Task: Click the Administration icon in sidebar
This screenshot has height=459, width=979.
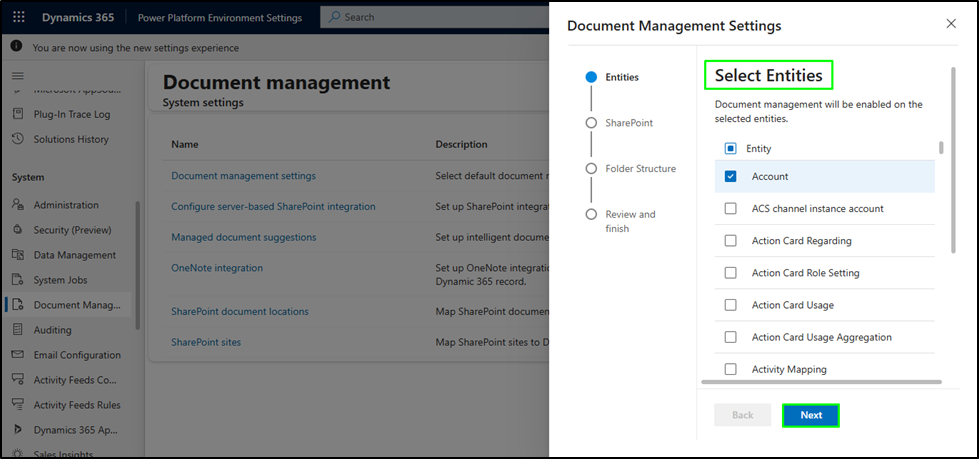Action: pyautogui.click(x=18, y=205)
